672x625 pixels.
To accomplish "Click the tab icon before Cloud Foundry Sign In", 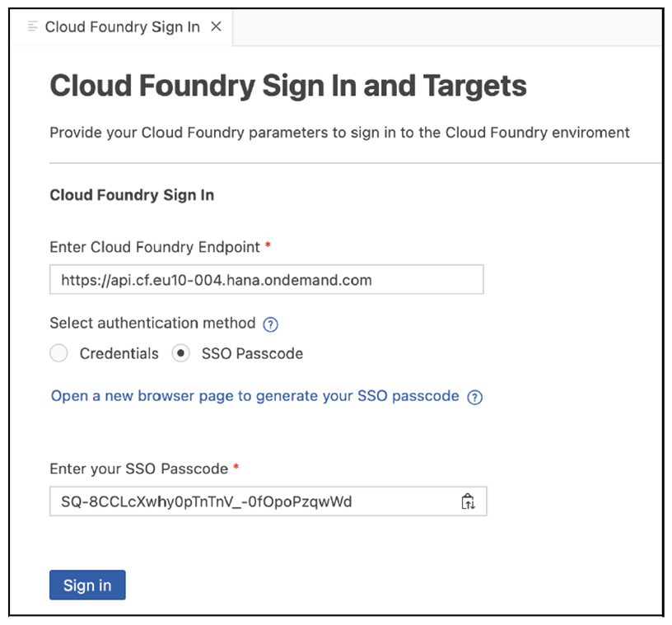I will (x=33, y=26).
